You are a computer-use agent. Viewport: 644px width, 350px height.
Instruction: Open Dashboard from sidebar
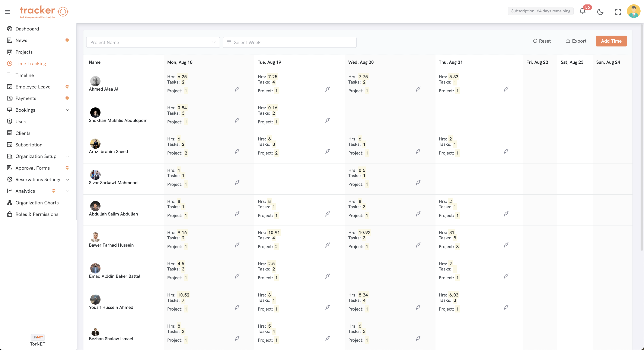(x=27, y=29)
